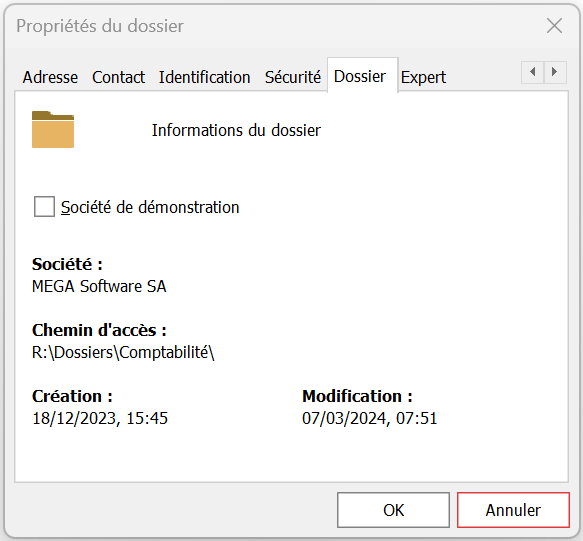Cancel with the Annuler button

[513, 510]
